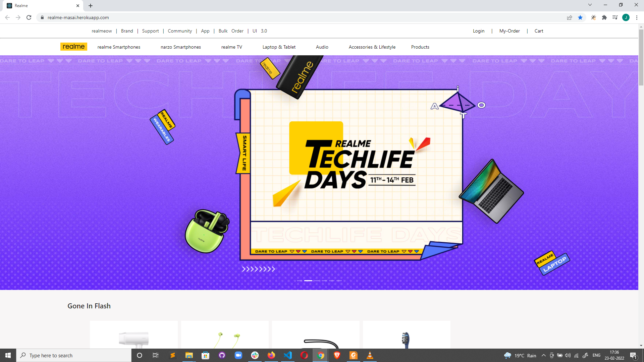Open the Cart link

click(539, 31)
